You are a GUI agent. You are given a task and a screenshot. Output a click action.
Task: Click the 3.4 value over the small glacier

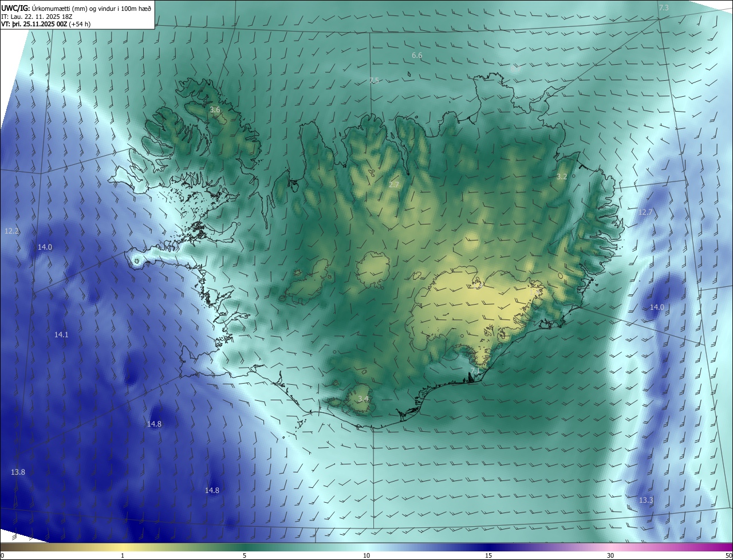363,399
